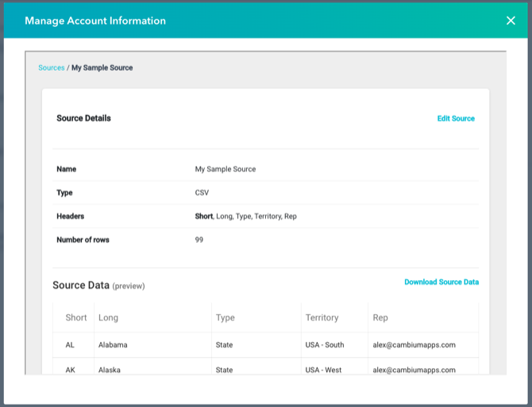Click the Territory column header
The image size is (532, 407).
point(322,317)
